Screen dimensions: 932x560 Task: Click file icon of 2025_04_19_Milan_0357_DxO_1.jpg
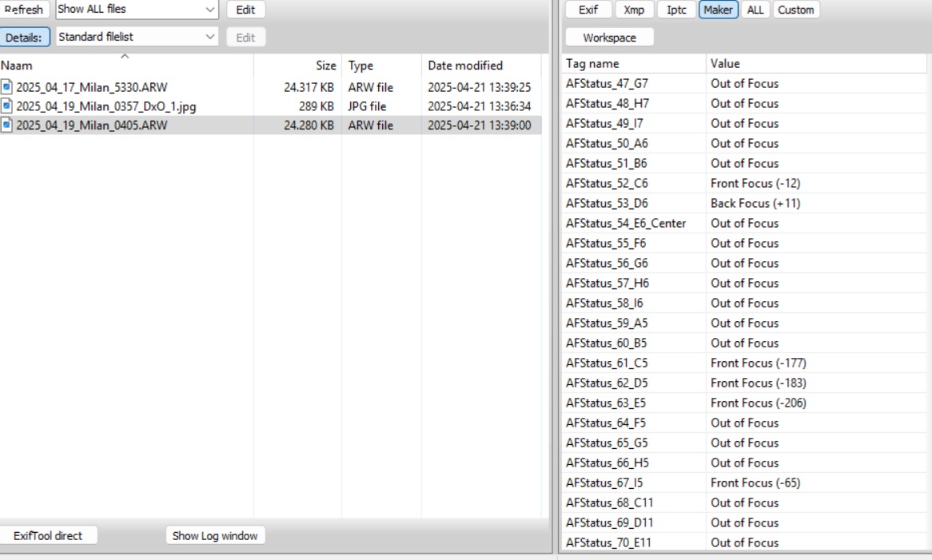tap(6, 105)
